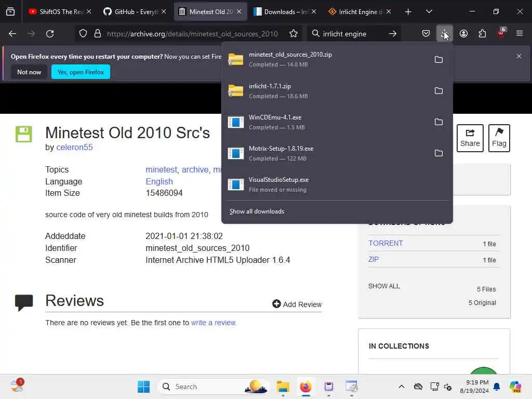Open celeron55 uploader profile link
This screenshot has height=399, width=532.
(74, 147)
